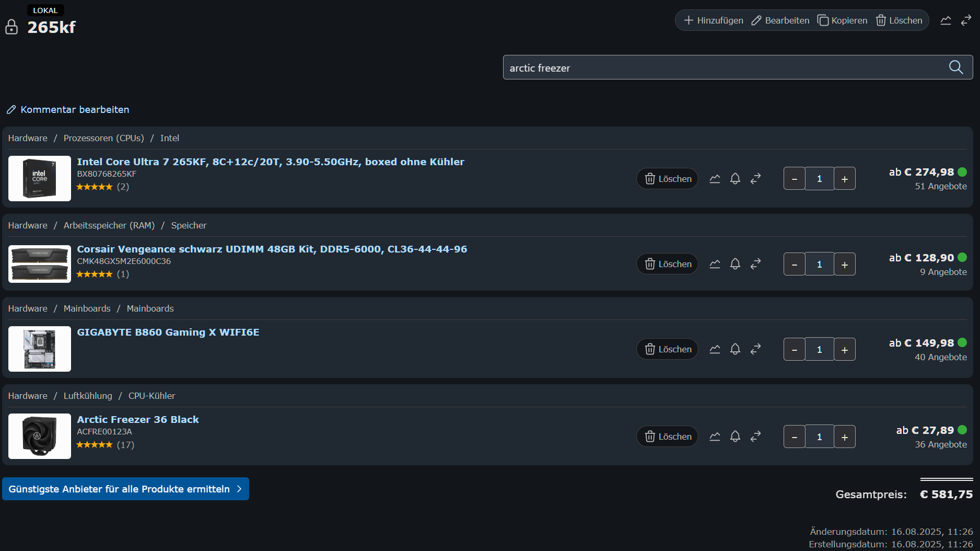Delete the GIGABYTE B860 Gaming X entry
The width and height of the screenshot is (980, 551).
pos(667,349)
